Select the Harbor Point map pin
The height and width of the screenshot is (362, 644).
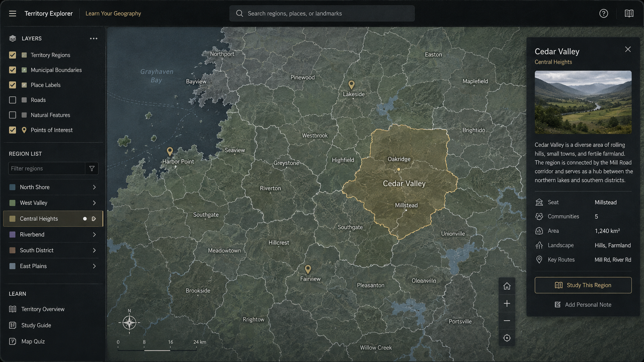tap(170, 151)
